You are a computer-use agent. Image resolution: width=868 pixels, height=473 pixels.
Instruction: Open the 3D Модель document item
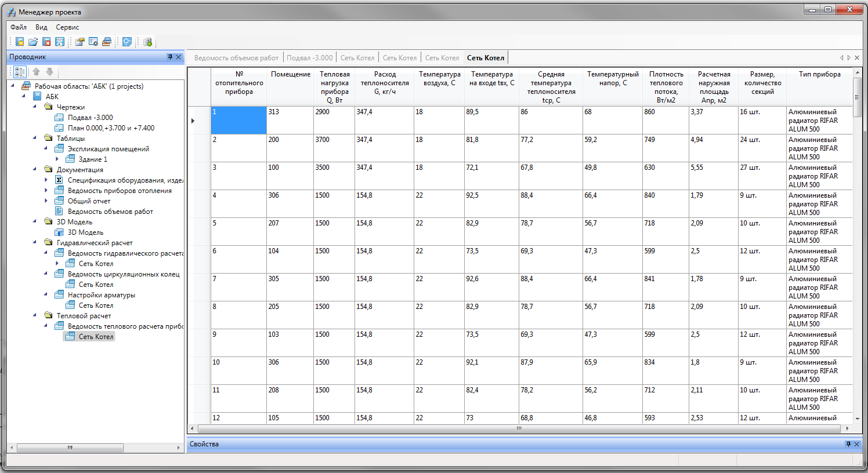[85, 232]
